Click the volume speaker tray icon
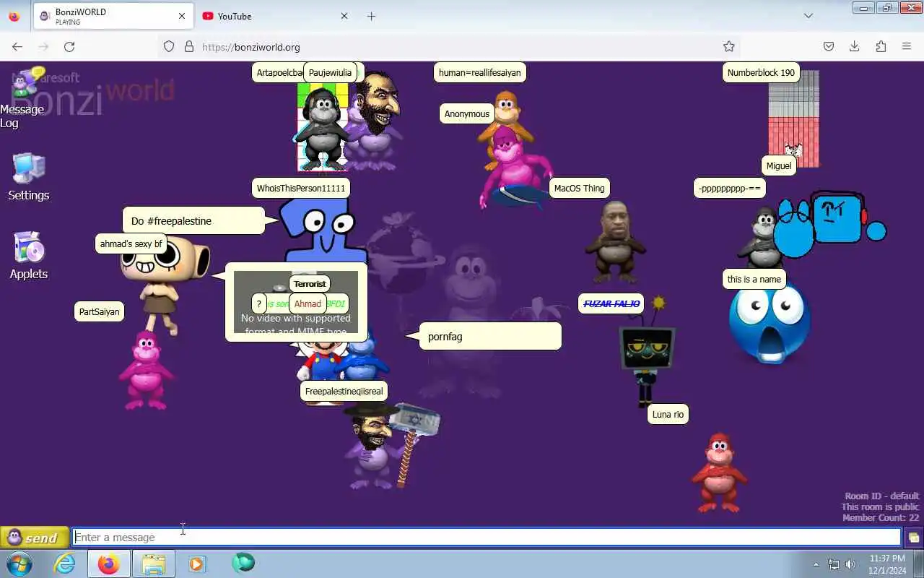The width and height of the screenshot is (924, 578). [x=850, y=564]
